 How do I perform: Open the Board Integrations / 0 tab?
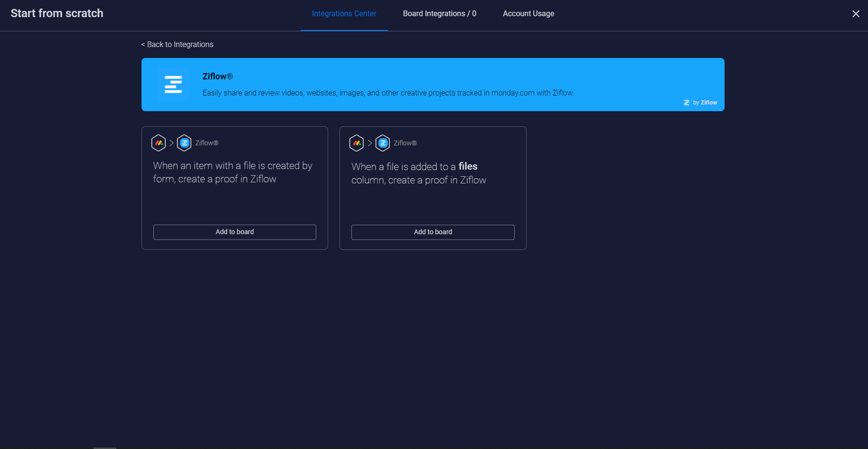(x=439, y=14)
